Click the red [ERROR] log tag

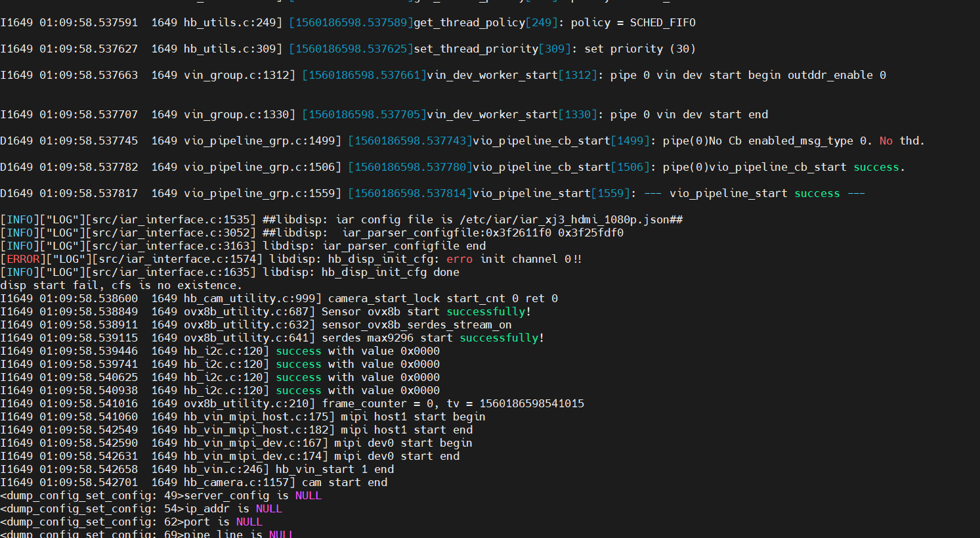[23, 259]
